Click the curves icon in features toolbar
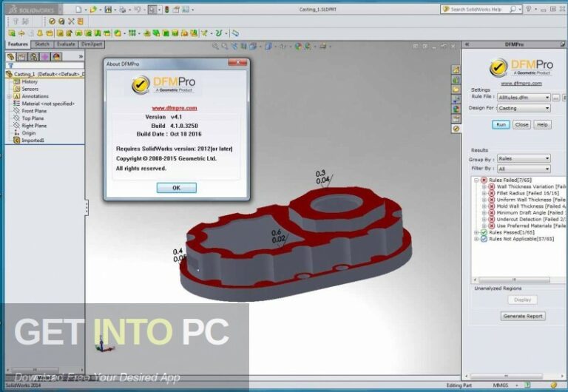 click(218, 33)
